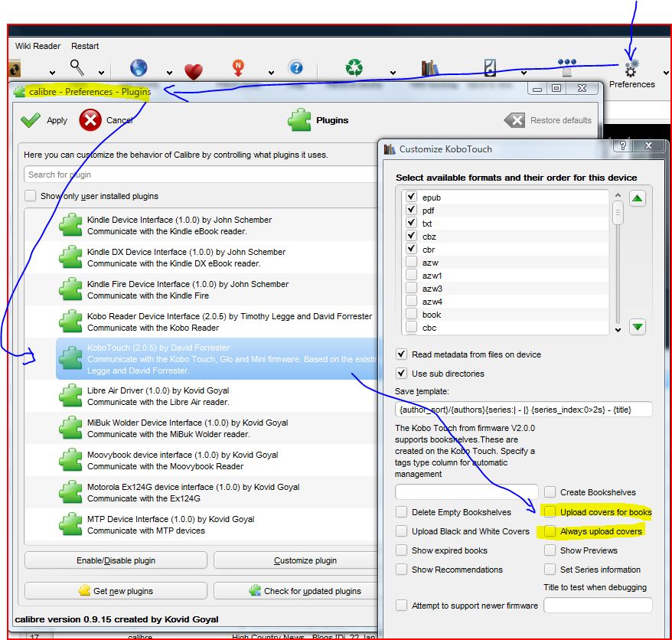Toggle Show only user installed plugins
The width and height of the screenshot is (672, 640).
30,195
